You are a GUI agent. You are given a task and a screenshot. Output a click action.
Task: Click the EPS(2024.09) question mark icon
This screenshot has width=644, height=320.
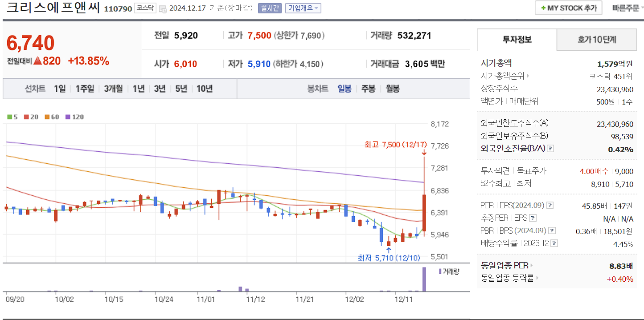550,205
